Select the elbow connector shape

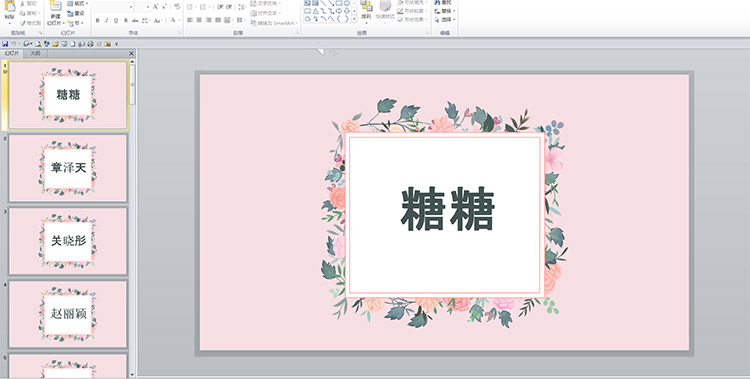(x=324, y=11)
